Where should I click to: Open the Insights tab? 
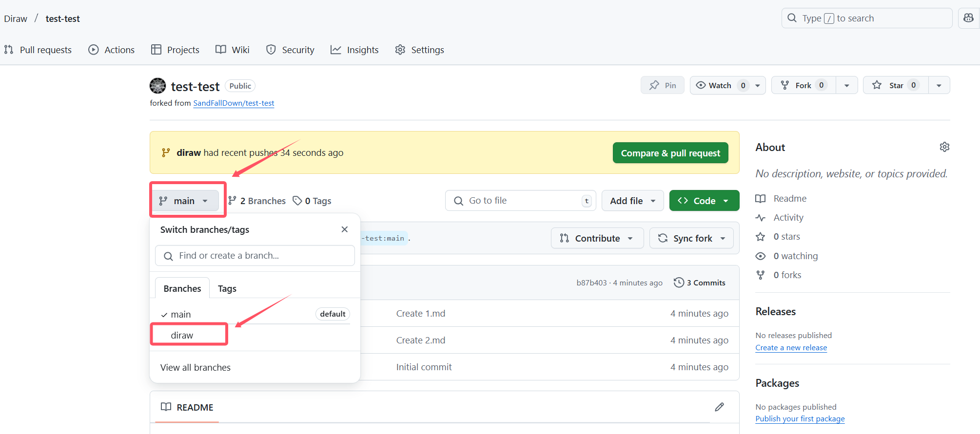pos(354,50)
